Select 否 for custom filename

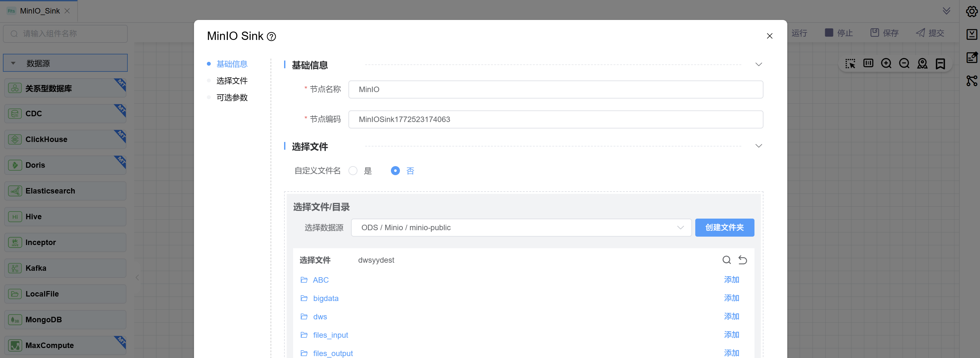395,171
